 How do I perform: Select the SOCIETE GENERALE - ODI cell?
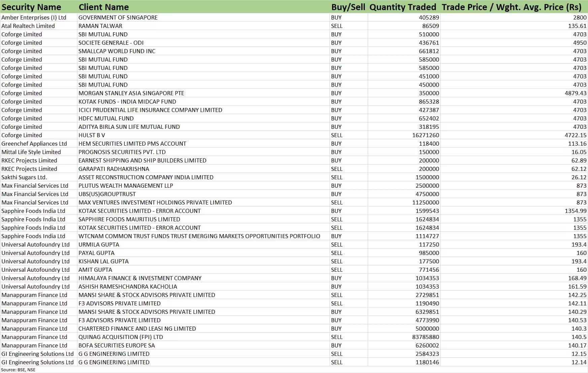[111, 43]
